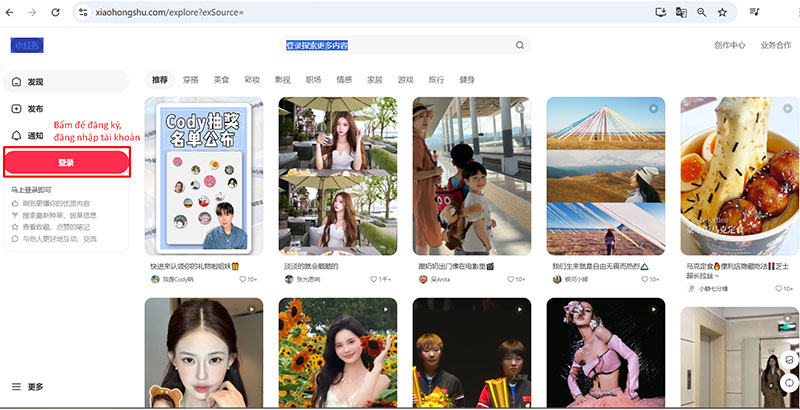The image size is (800, 410).
Task: Like the 吴Anita post via heart icon
Action: [511, 279]
